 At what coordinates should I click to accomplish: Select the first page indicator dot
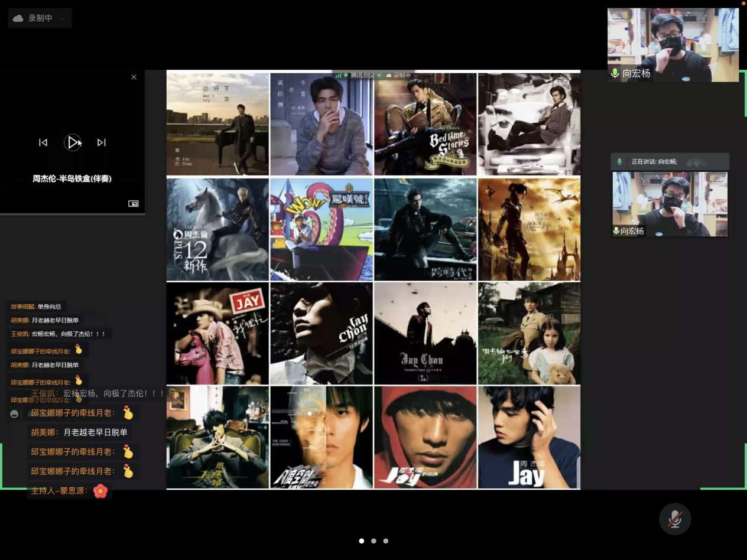(x=361, y=541)
